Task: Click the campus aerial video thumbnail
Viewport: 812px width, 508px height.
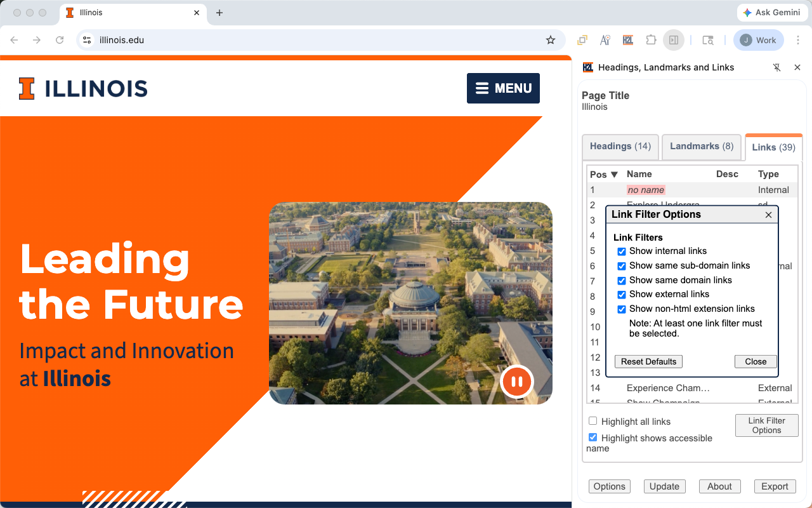Action: [410, 303]
